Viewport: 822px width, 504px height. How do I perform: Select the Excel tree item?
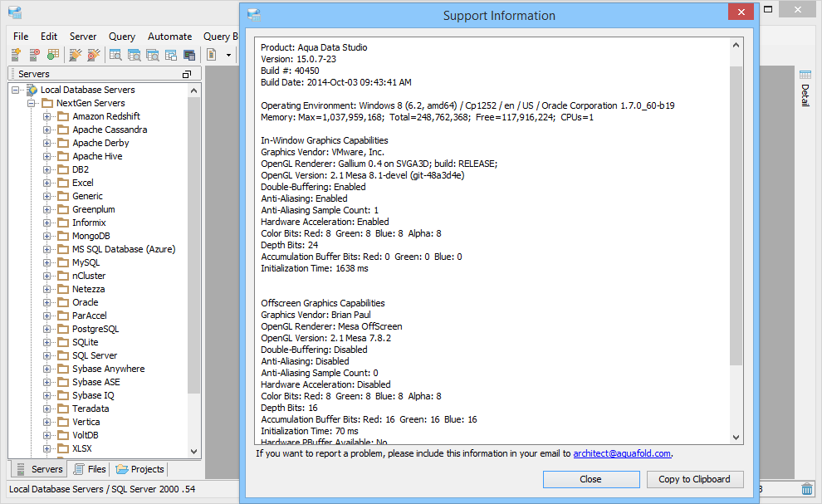83,183
